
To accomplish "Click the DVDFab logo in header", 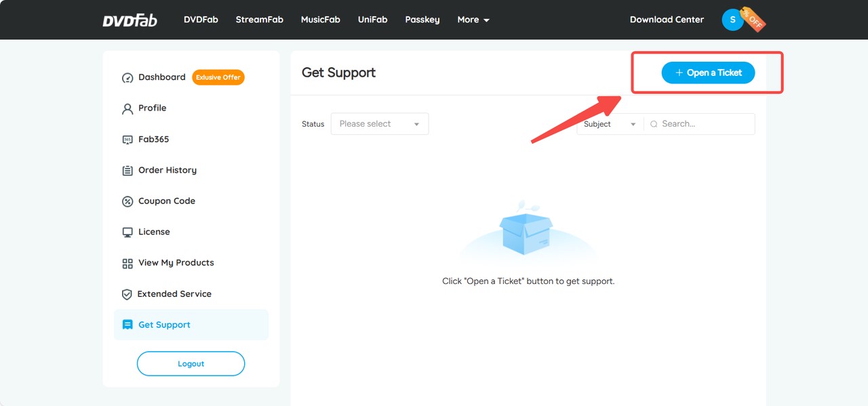I will (130, 20).
